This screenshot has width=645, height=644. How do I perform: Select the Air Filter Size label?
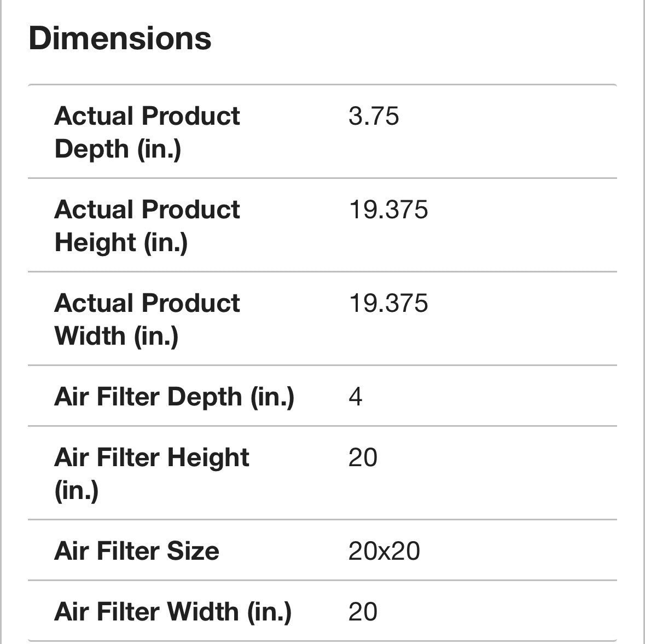137,551
